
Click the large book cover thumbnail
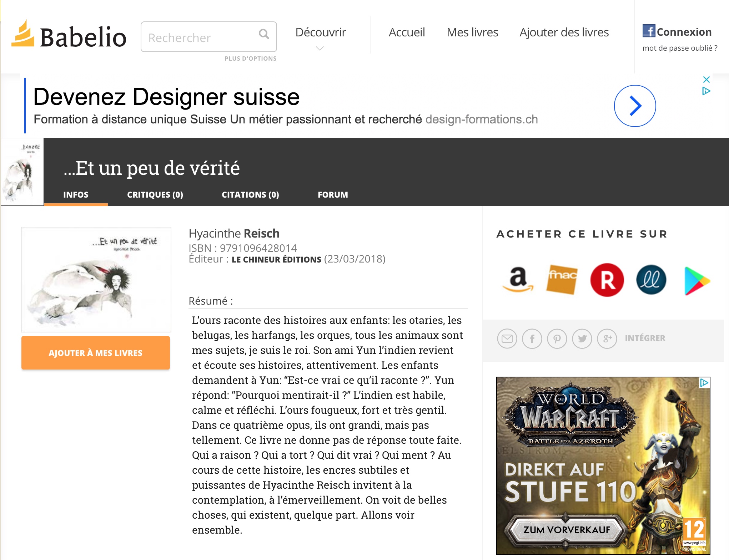[96, 280]
